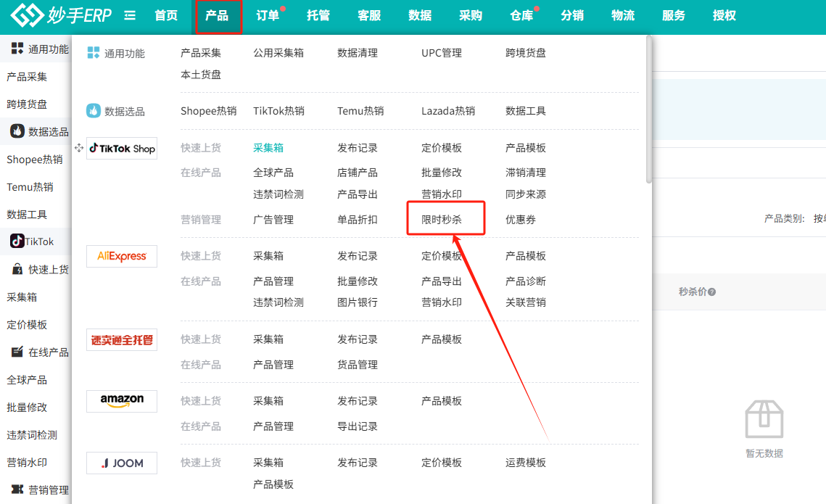Click the mega menu vertical scrollbar
Viewport: 826px width, 504px height.
point(649,110)
